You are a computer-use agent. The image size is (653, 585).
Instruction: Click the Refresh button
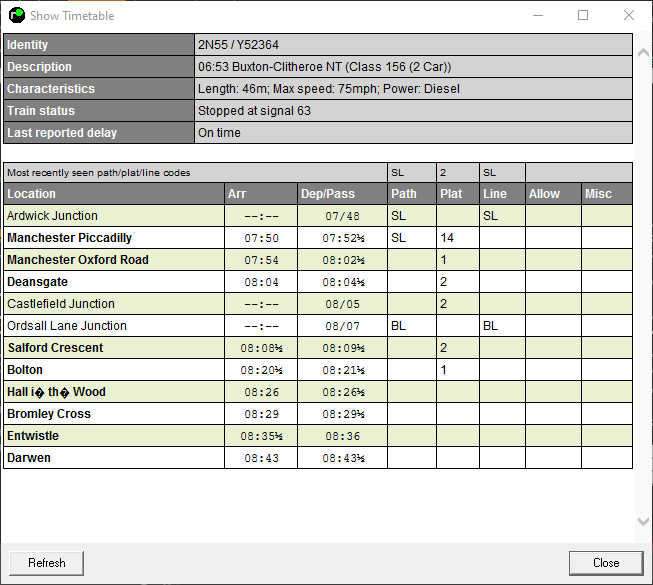point(46,563)
